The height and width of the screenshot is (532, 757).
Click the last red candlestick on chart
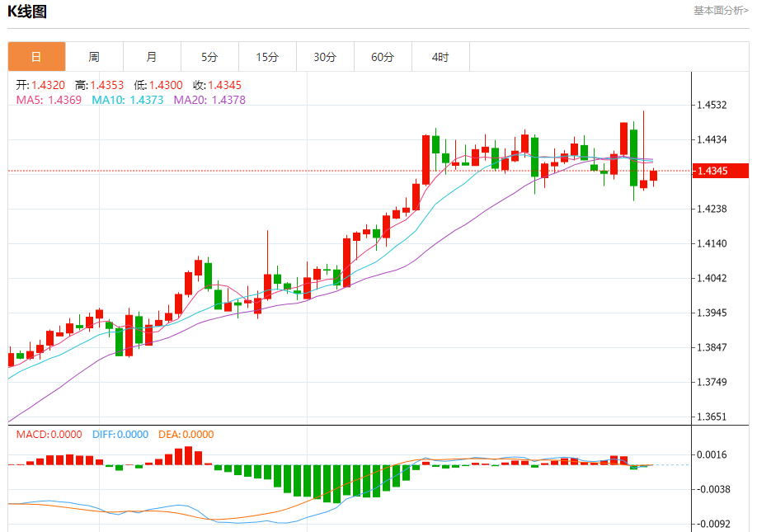coord(654,176)
